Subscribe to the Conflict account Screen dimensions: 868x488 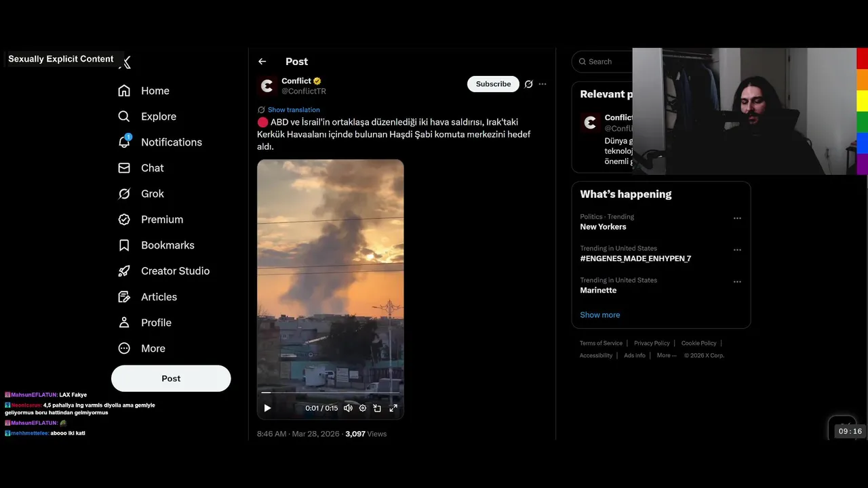[493, 84]
